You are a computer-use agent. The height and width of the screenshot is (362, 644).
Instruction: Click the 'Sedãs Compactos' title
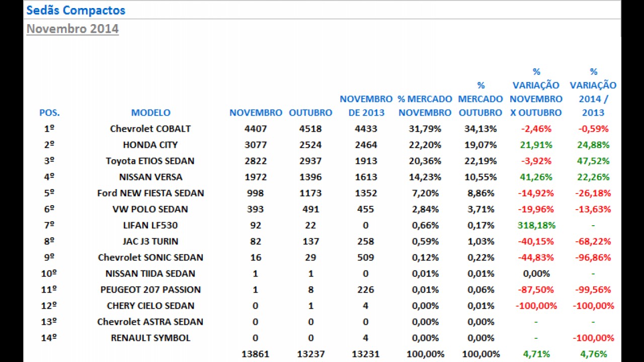75,10
